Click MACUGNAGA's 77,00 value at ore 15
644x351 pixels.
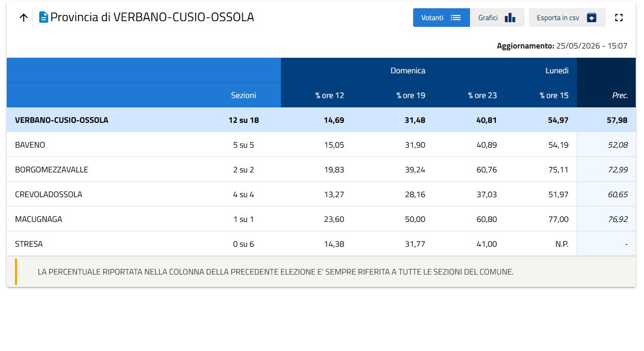(x=558, y=219)
